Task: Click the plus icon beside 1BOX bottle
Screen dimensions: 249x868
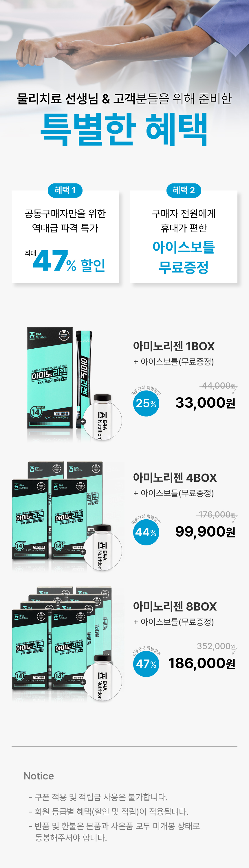Action: (x=83, y=422)
